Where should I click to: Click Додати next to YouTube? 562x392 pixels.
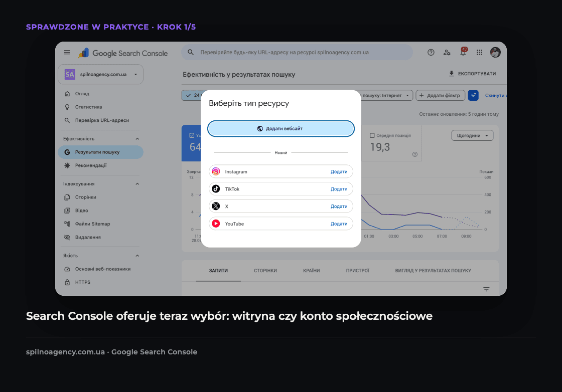click(339, 224)
